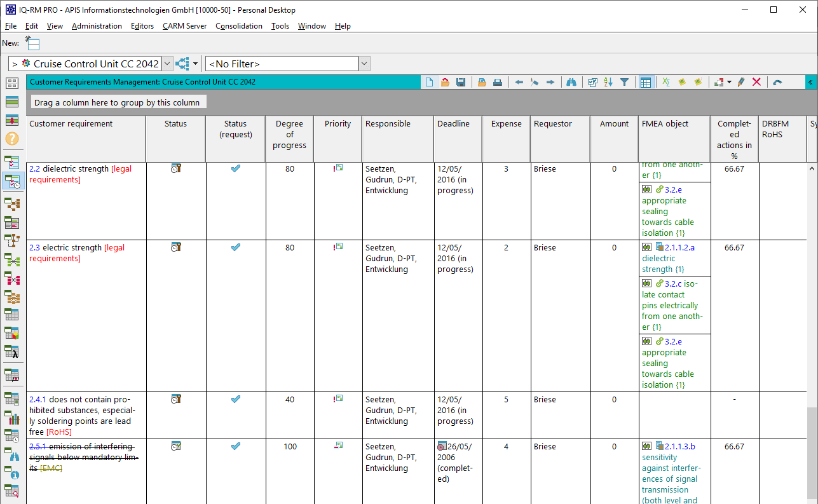Screen dimensions: 818x504
Task: Click the Deadline column header
Action: (458, 139)
